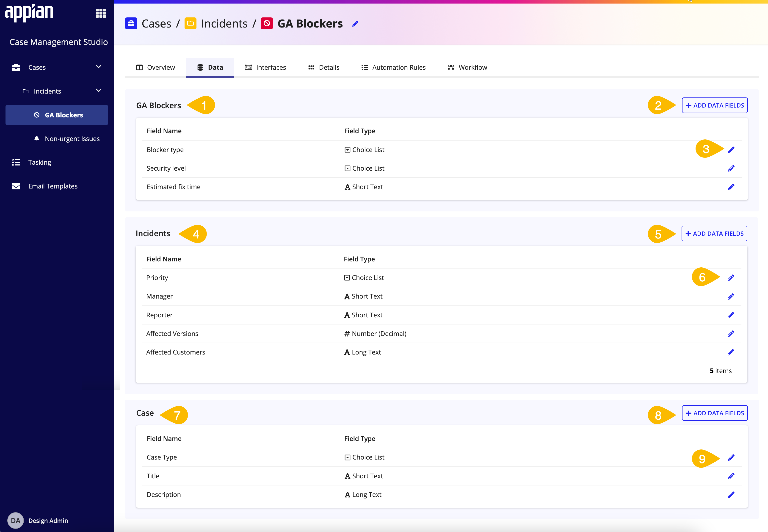Click the Case section heading
This screenshot has height=532, width=768.
[145, 413]
